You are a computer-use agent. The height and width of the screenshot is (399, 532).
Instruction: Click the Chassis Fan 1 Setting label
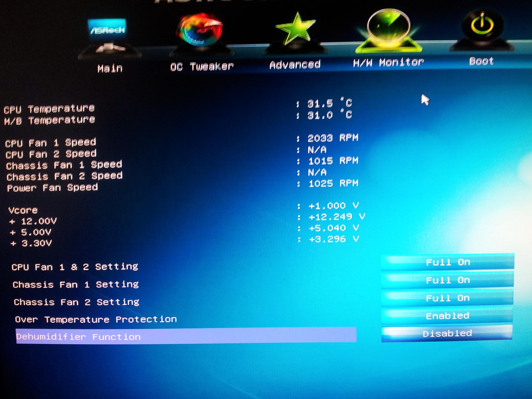(76, 284)
